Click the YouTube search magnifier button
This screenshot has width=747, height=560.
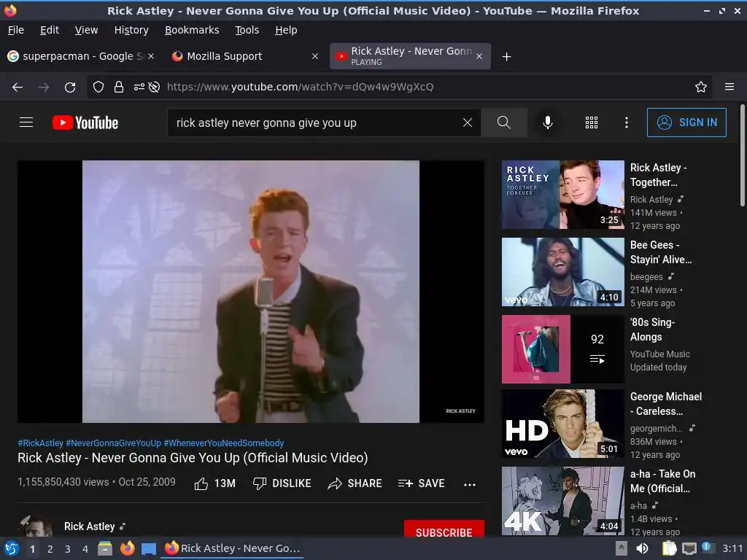503,122
